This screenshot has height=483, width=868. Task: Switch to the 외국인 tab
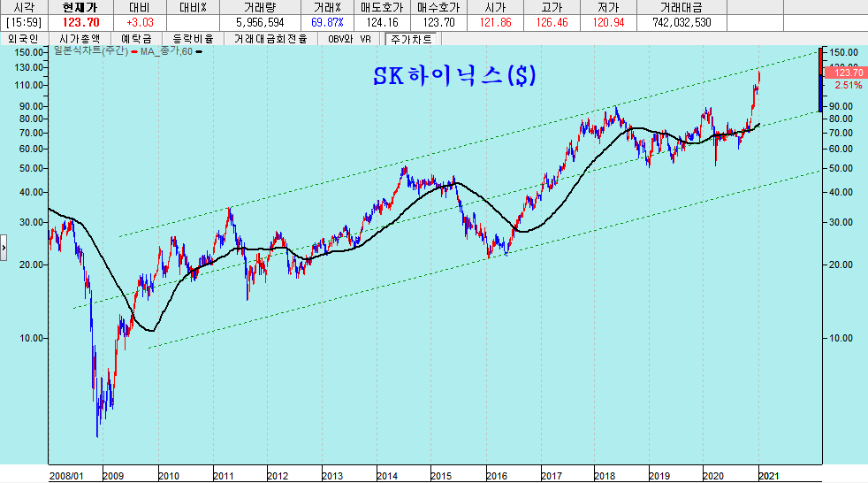[x=24, y=39]
